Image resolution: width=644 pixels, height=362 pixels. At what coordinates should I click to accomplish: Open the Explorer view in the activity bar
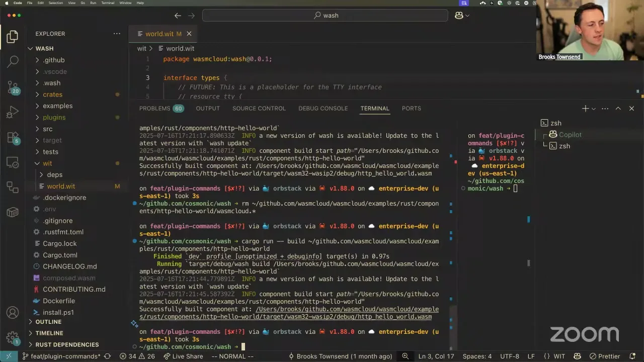13,37
